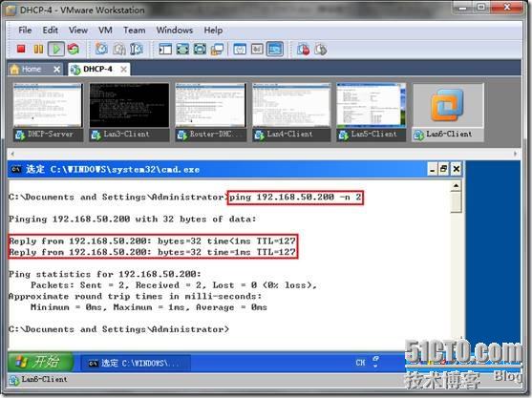Open the Team menu
The width and height of the screenshot is (532, 398).
click(135, 31)
